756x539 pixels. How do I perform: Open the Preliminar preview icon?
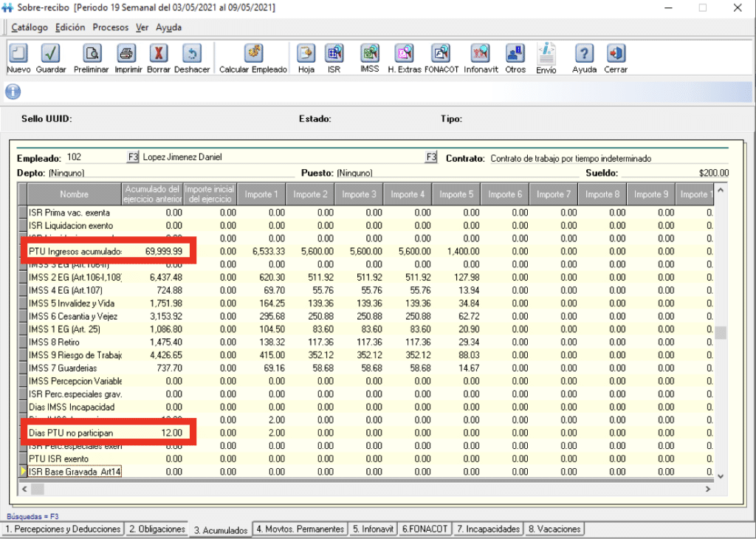(x=92, y=54)
